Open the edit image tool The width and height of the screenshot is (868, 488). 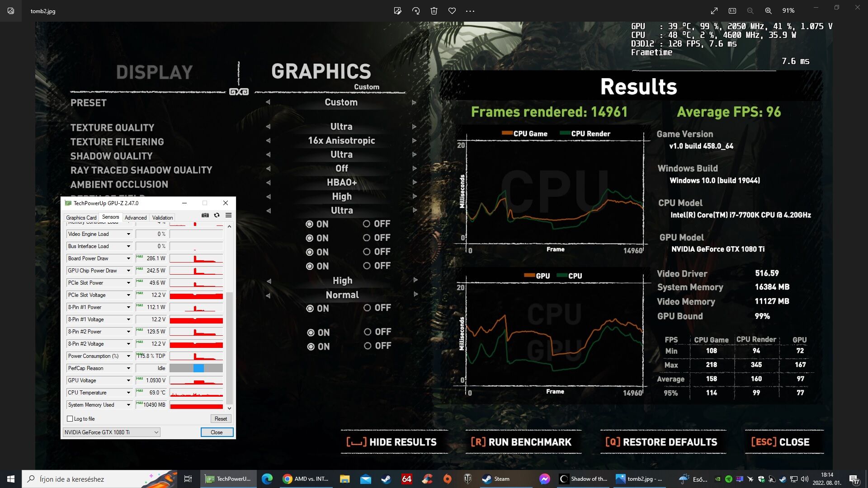(397, 11)
